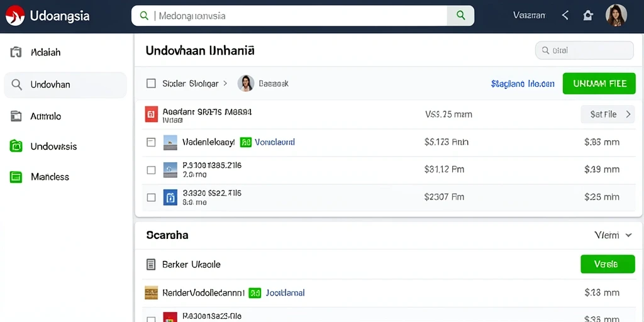Image resolution: width=644 pixels, height=322 pixels.
Task: Tick the checkbox in the P.31001385.2116 row
Action: click(151, 170)
